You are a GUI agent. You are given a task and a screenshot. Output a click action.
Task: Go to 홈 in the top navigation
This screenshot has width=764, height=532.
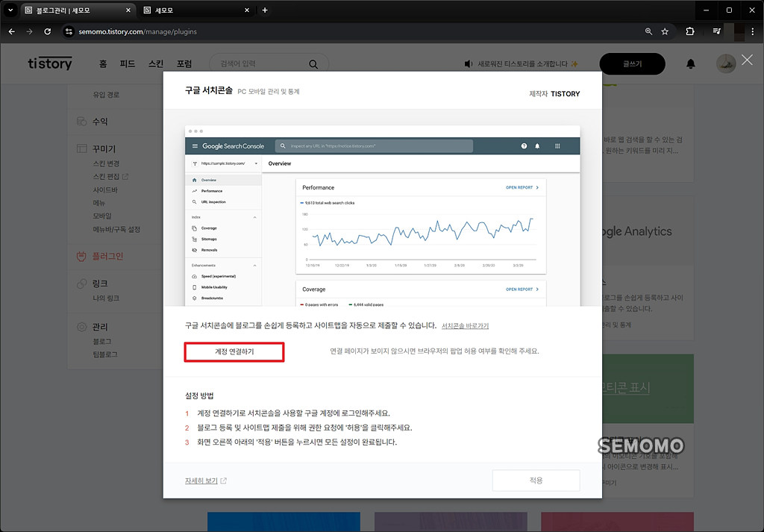point(103,64)
